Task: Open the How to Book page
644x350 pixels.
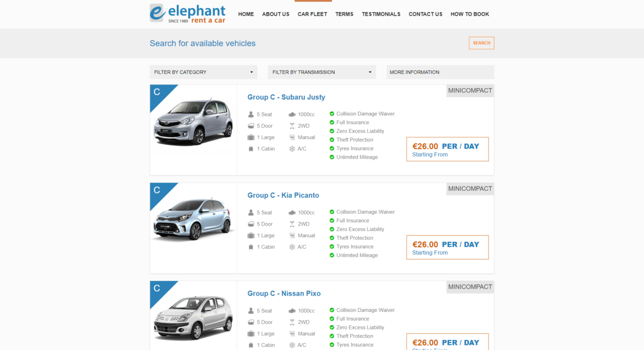Action: tap(470, 14)
